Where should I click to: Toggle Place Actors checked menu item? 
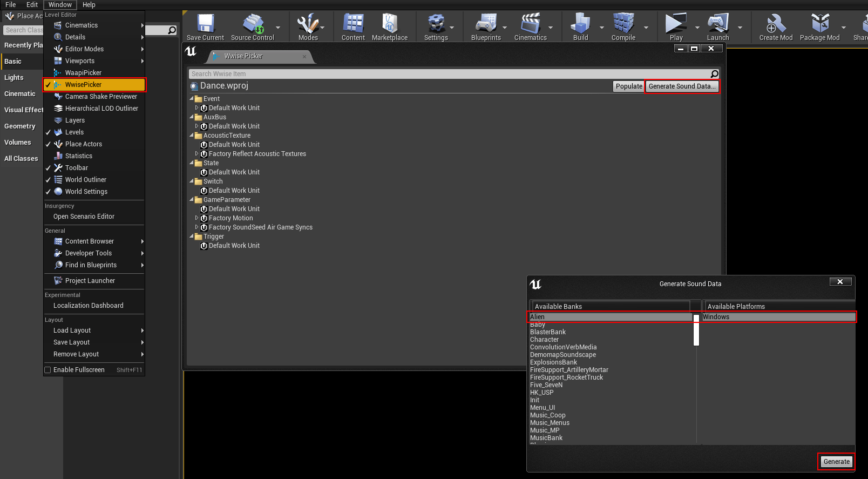coord(94,144)
